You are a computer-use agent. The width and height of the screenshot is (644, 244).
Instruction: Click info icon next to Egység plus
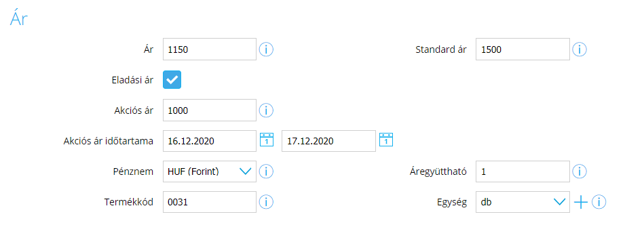(599, 202)
